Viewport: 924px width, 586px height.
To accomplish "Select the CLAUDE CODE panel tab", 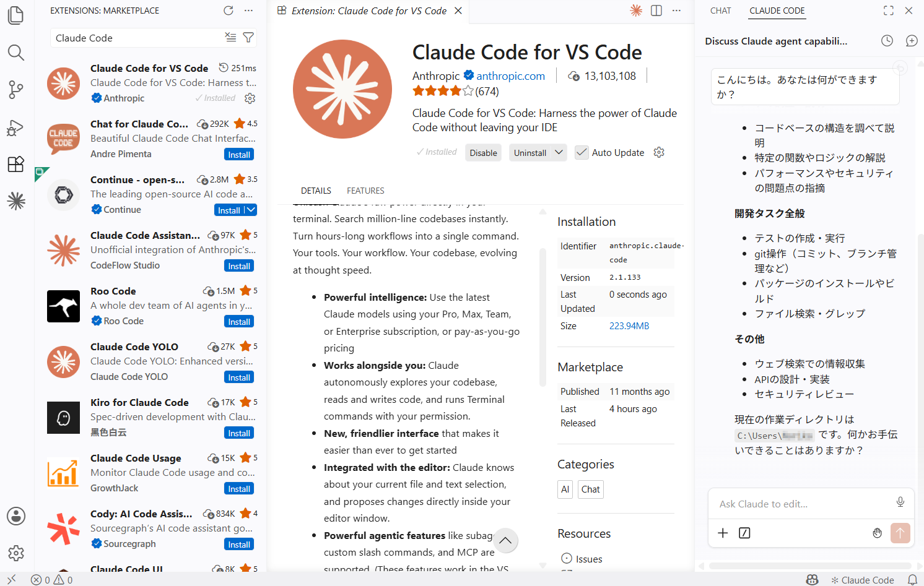I will point(777,11).
